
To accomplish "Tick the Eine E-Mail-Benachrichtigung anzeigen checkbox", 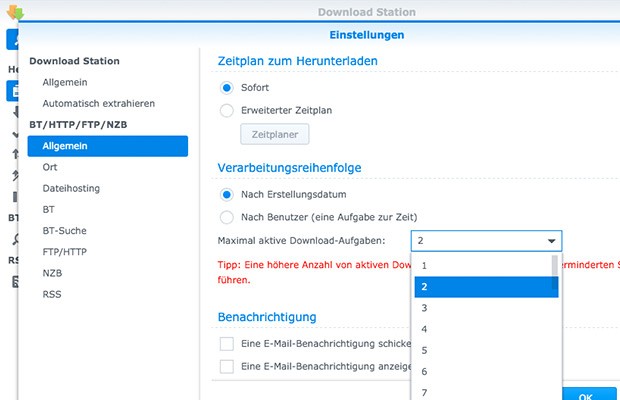I will click(227, 366).
